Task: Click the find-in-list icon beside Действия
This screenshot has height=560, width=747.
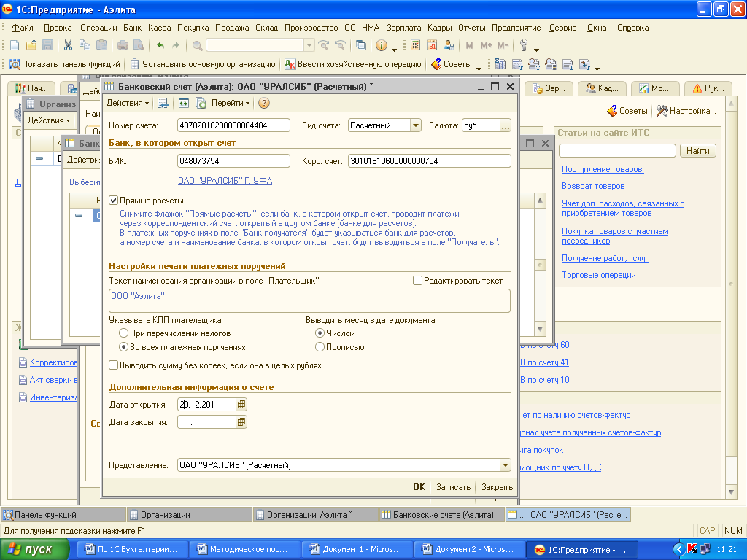Action: [163, 103]
